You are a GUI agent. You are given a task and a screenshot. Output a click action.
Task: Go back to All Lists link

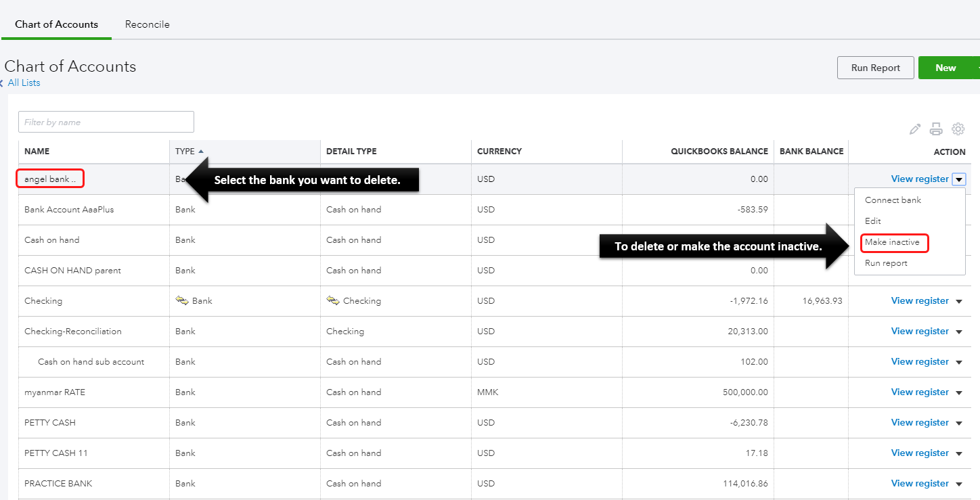[x=24, y=83]
